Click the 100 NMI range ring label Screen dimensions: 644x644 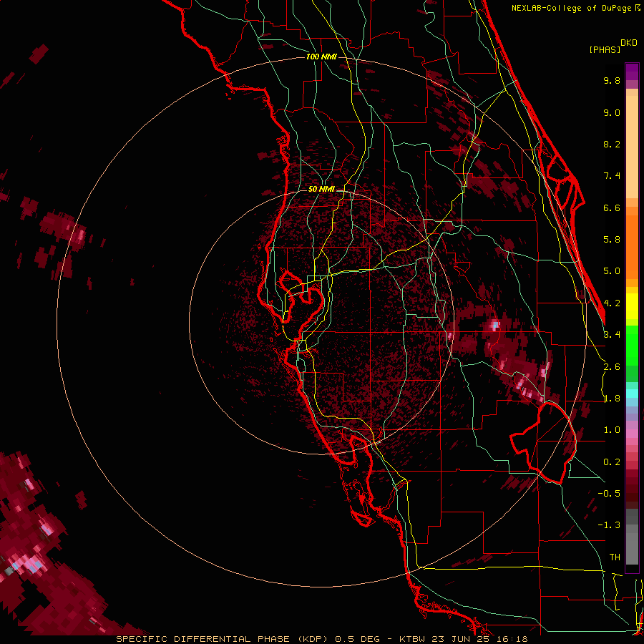coord(321,57)
